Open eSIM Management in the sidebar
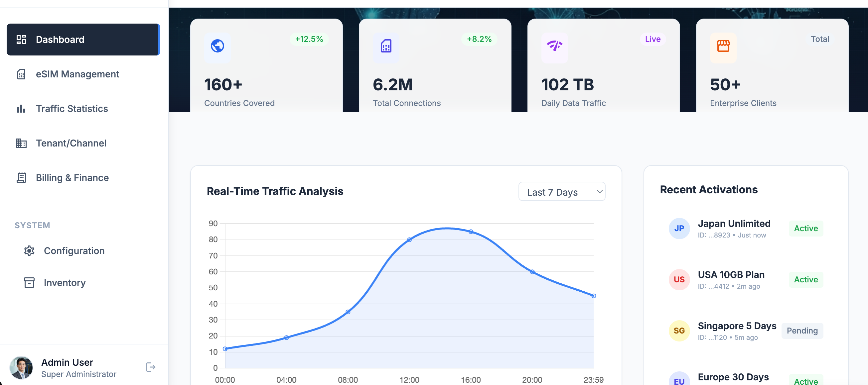 pyautogui.click(x=77, y=74)
